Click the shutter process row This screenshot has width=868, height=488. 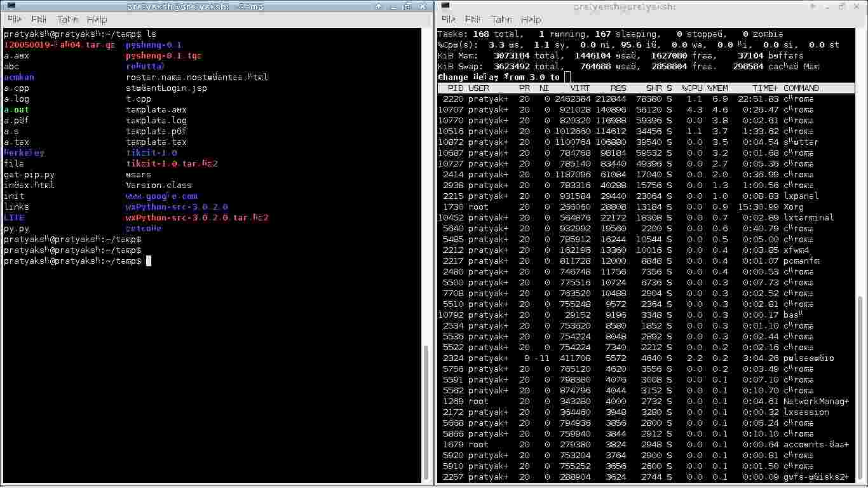tap(646, 142)
